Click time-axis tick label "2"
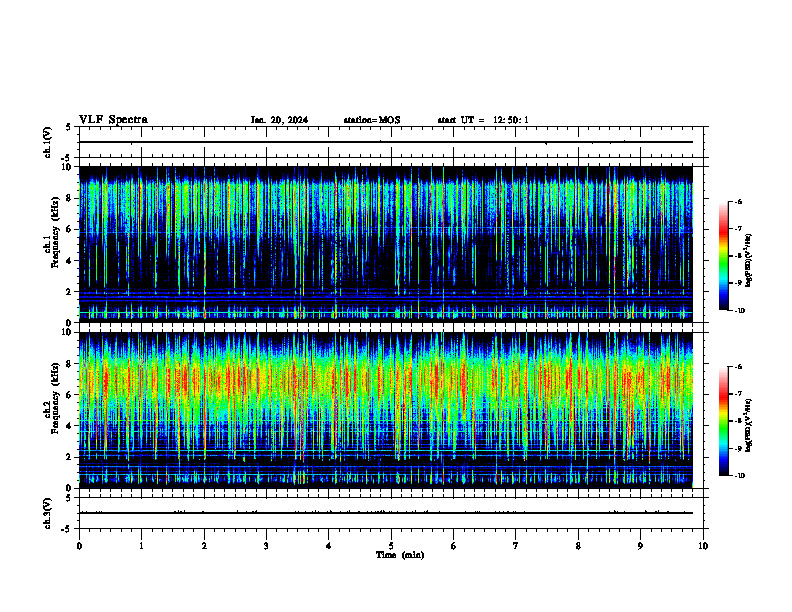Screen dimensions: 792x612 pyautogui.click(x=204, y=546)
